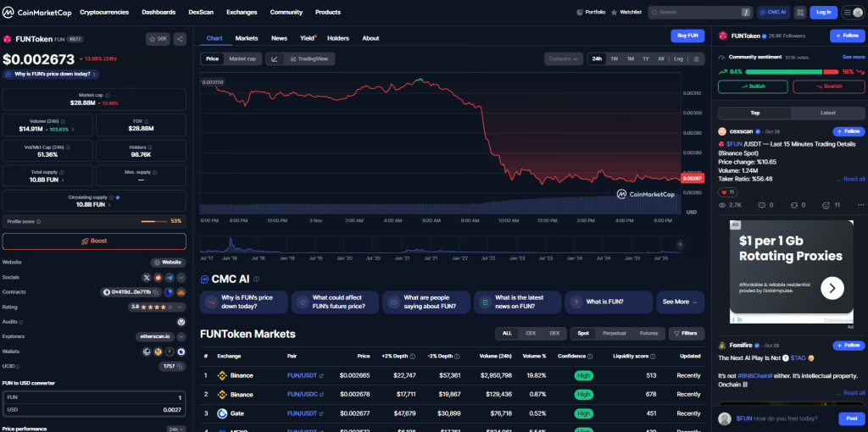Viewport: 868px width, 432px height.
Task: Filter markets to Perpetual type
Action: coord(614,334)
